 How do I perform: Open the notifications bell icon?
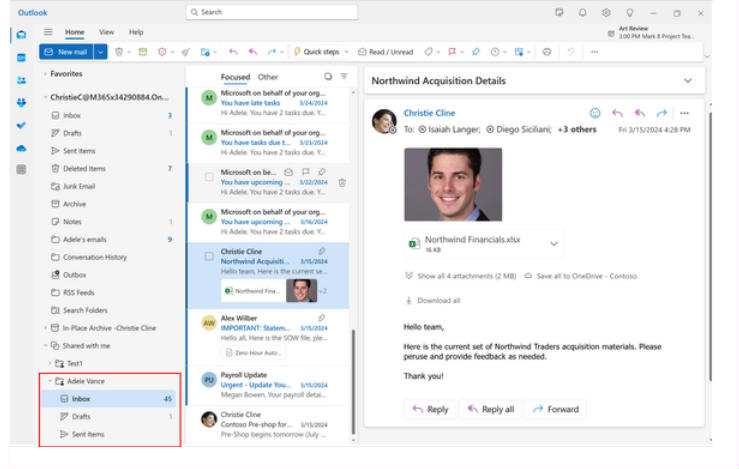[x=583, y=13]
